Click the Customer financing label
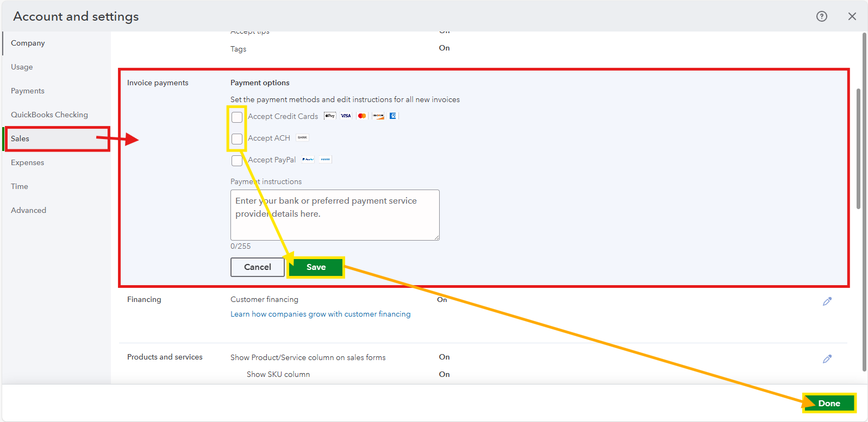Screen dimensions: 868x422 pos(264,299)
